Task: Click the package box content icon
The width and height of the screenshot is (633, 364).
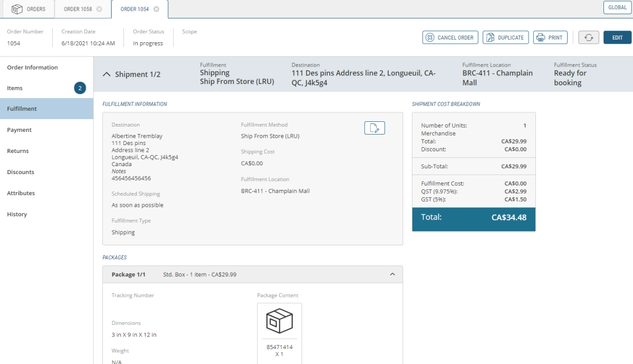Action: (x=279, y=321)
